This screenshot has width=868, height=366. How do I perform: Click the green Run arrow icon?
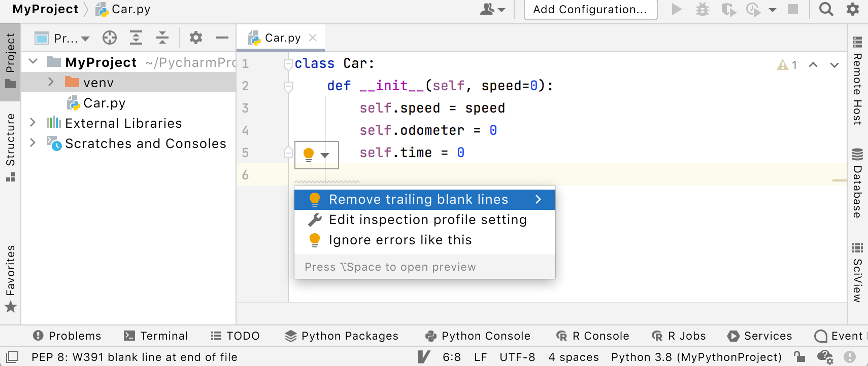676,10
